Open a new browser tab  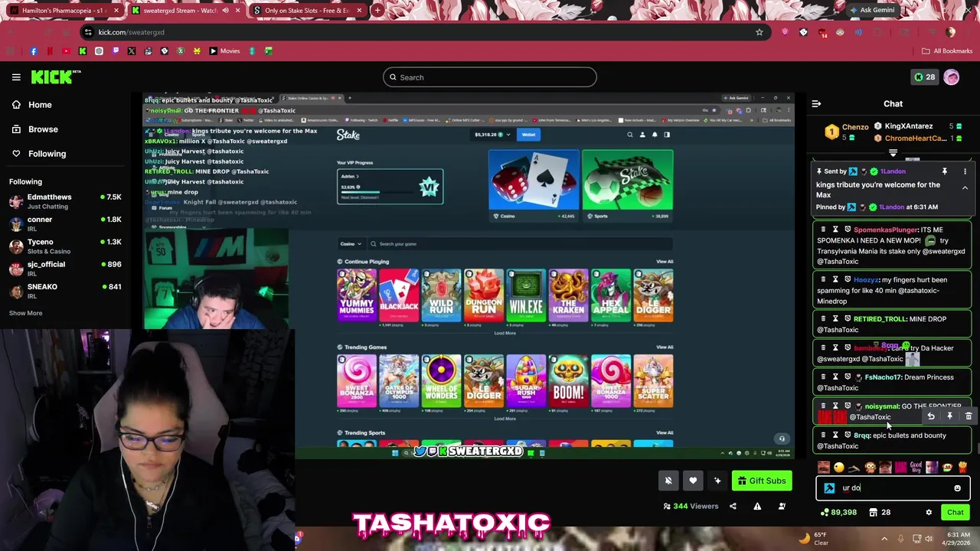[377, 11]
